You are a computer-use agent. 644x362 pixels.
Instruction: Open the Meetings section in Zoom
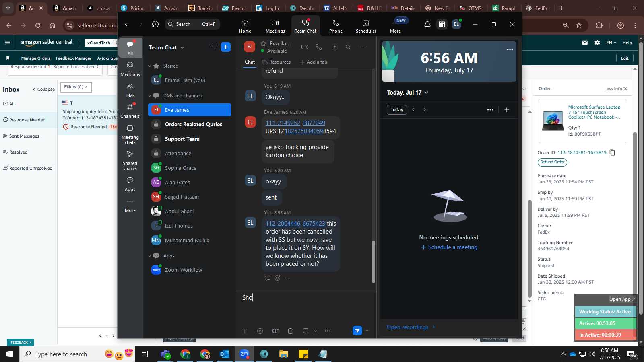coord(275,26)
